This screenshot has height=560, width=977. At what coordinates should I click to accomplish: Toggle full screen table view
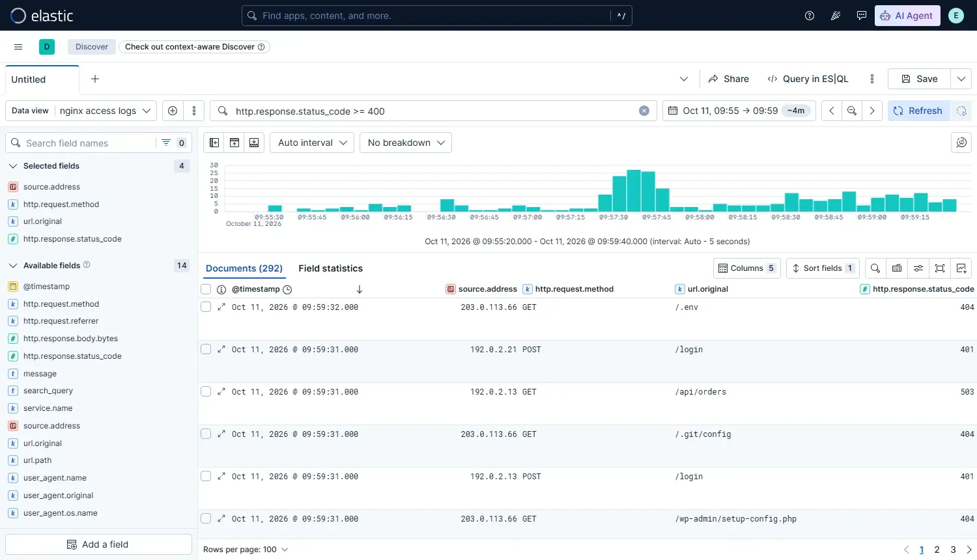[940, 268]
